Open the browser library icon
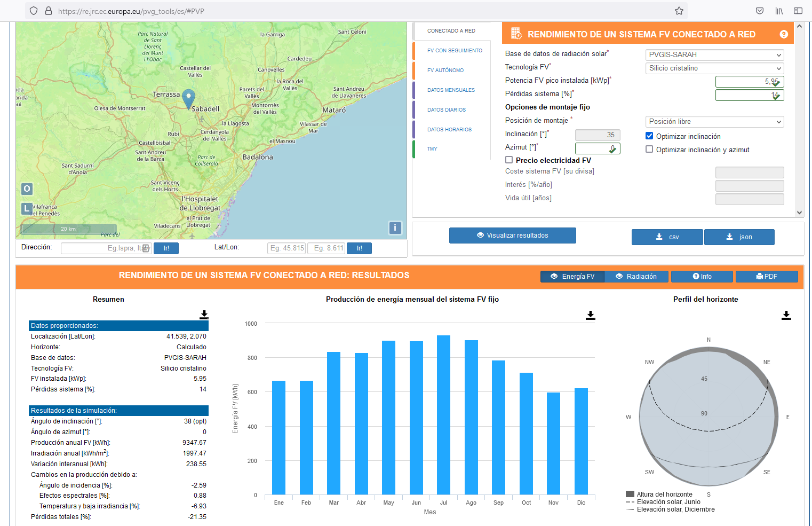The image size is (812, 526). (x=779, y=11)
